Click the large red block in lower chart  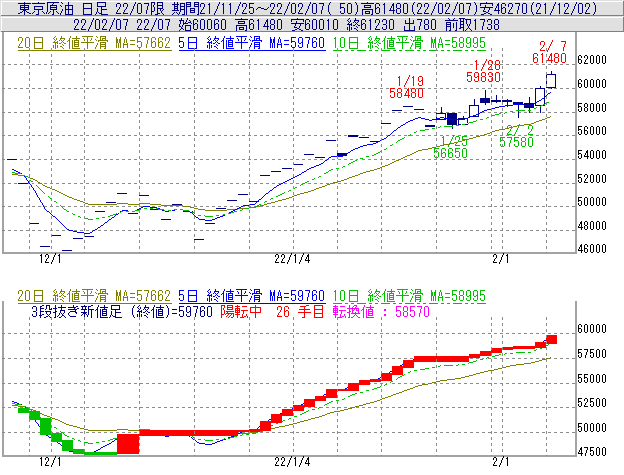pos(128,444)
